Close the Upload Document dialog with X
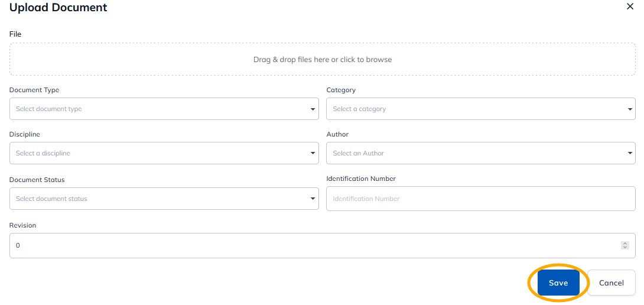Viewport: 644px width, 305px height. point(630,7)
